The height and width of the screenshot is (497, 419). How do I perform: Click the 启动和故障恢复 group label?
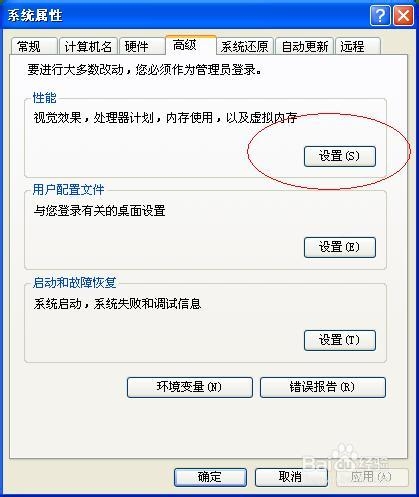[74, 283]
